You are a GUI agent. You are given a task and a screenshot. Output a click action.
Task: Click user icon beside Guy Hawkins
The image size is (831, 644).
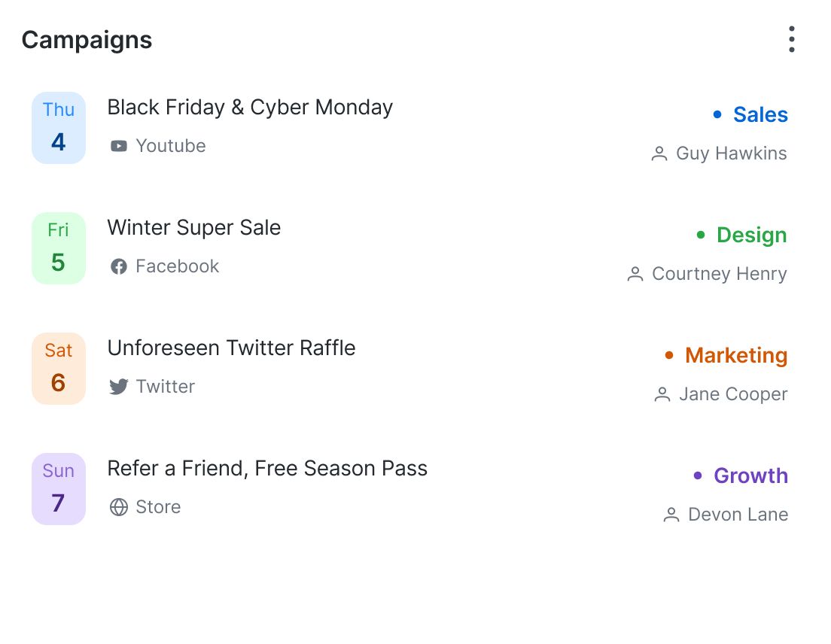coord(659,154)
